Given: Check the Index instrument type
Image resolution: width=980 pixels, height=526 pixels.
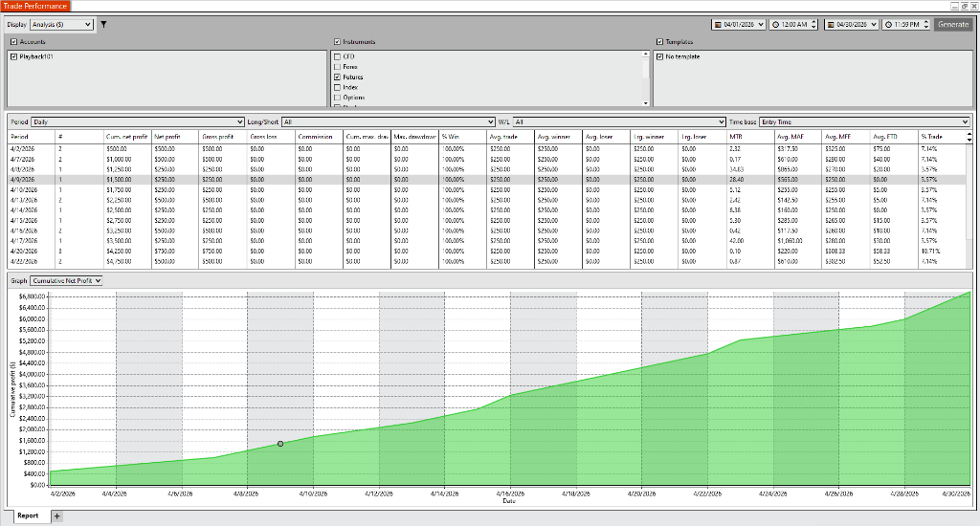Looking at the screenshot, I should tap(338, 87).
